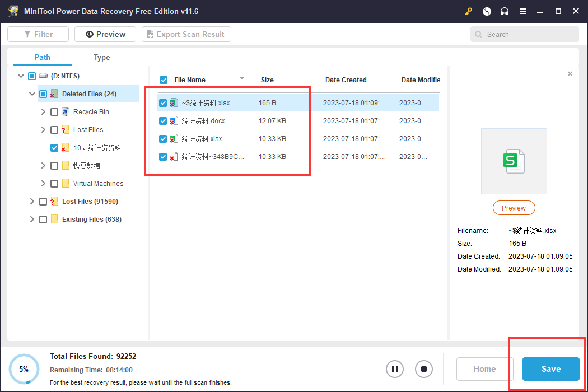Image resolution: width=588 pixels, height=392 pixels.
Task: Click the 统计资料~348B9C file icon
Action: pos(174,157)
